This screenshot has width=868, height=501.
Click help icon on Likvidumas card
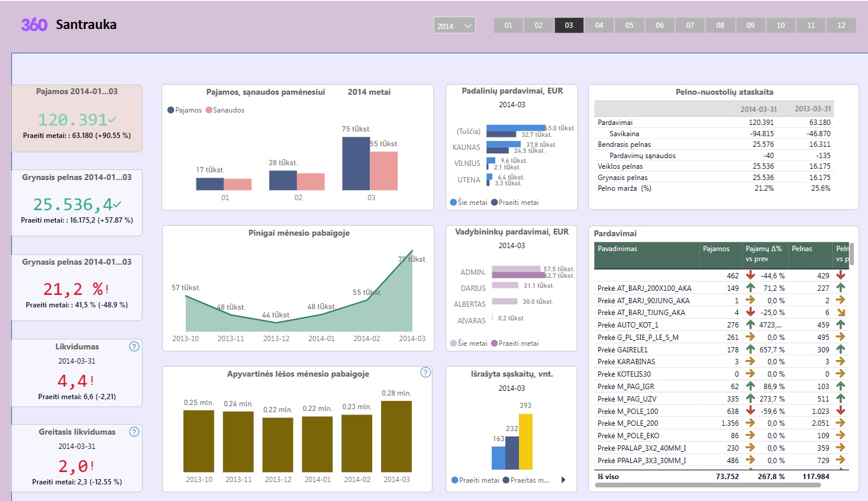[134, 346]
